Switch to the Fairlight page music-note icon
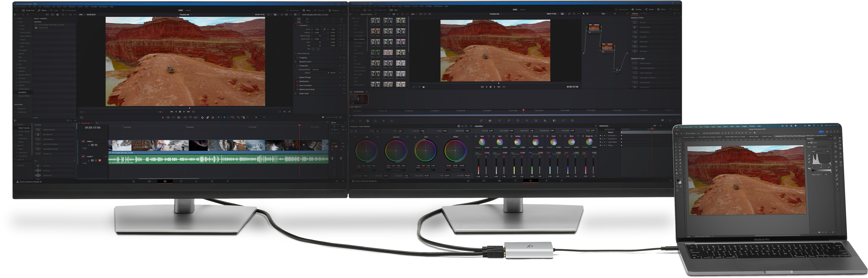 pos(212,182)
